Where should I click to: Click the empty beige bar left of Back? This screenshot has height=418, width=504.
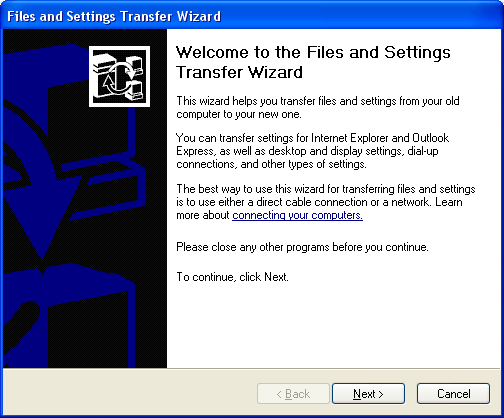pyautogui.click(x=130, y=393)
